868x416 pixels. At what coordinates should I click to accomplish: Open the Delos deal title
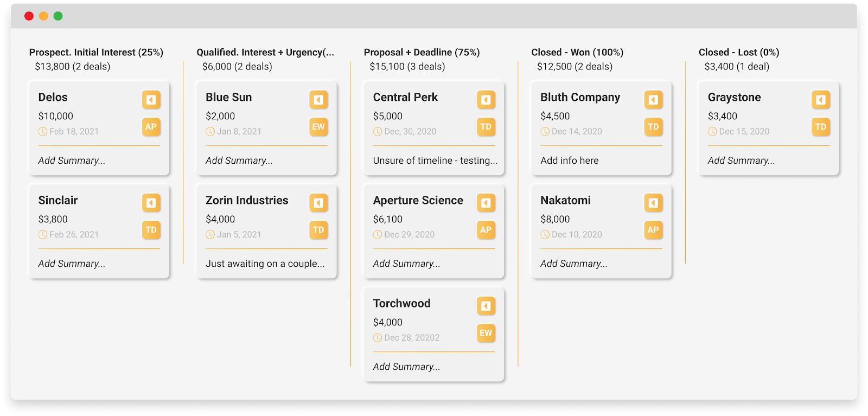(x=53, y=97)
